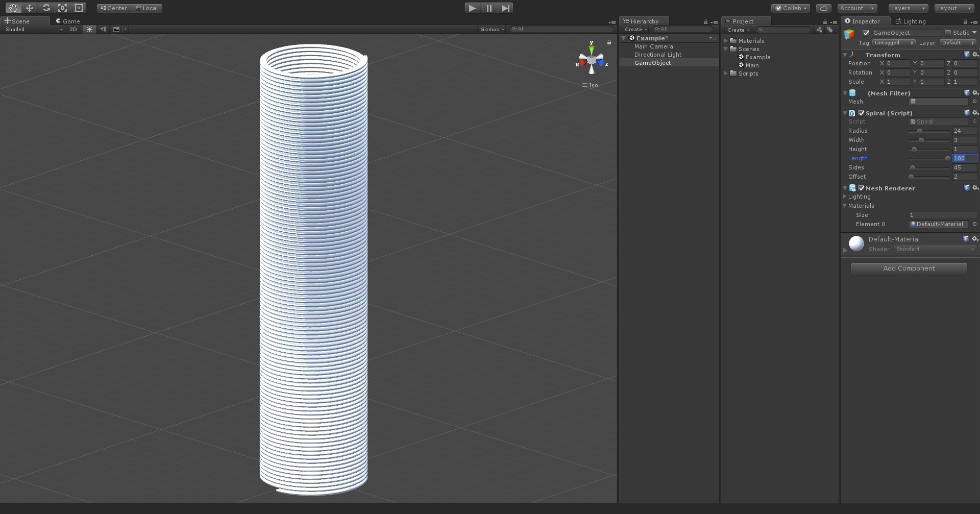Click Project search by label icon

tap(830, 30)
